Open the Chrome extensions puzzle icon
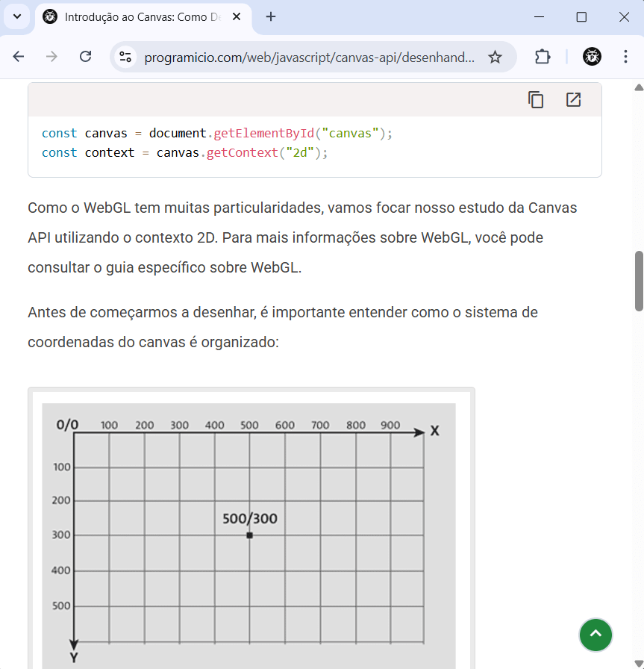644x669 pixels. 543,56
